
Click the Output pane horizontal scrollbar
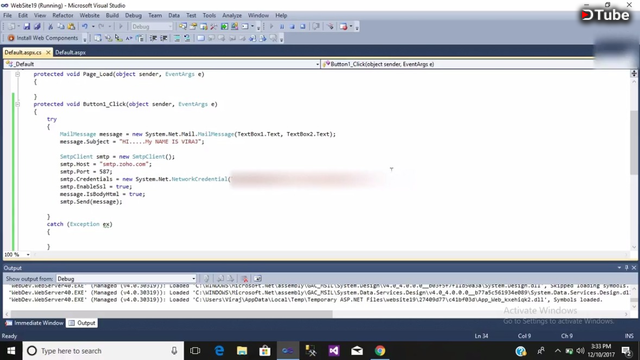(x=171, y=314)
